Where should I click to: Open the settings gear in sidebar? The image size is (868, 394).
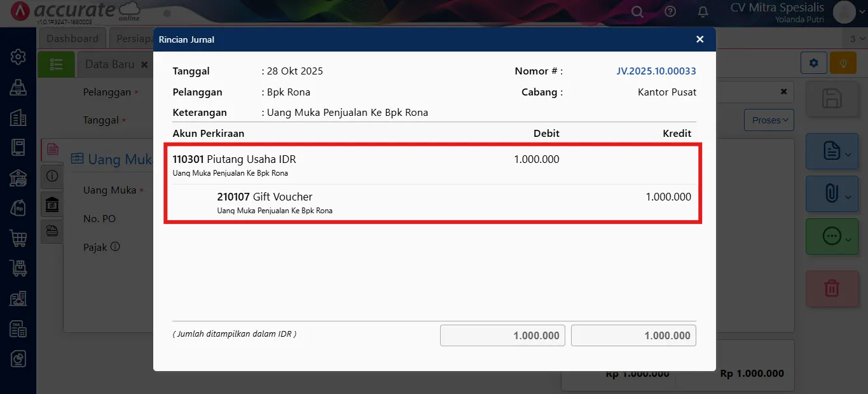tap(18, 57)
